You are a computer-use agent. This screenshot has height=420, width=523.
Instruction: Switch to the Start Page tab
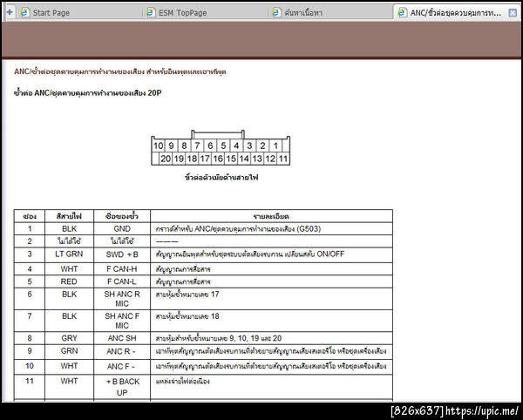[x=78, y=13]
